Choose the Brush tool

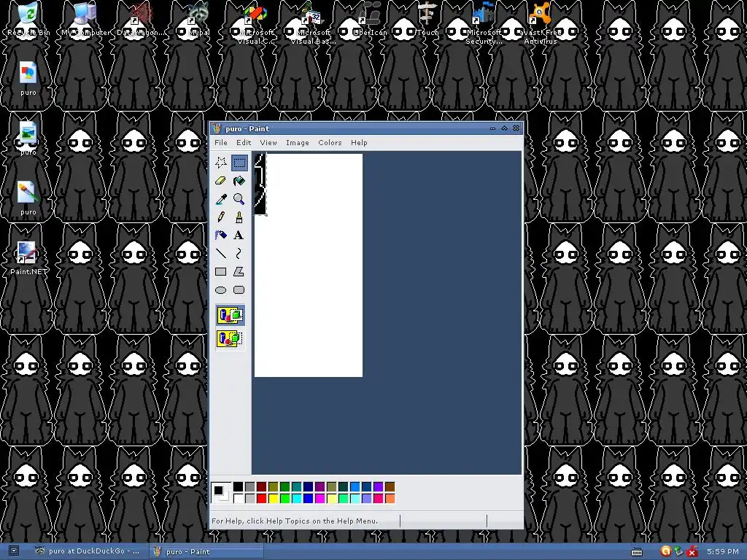coord(239,217)
